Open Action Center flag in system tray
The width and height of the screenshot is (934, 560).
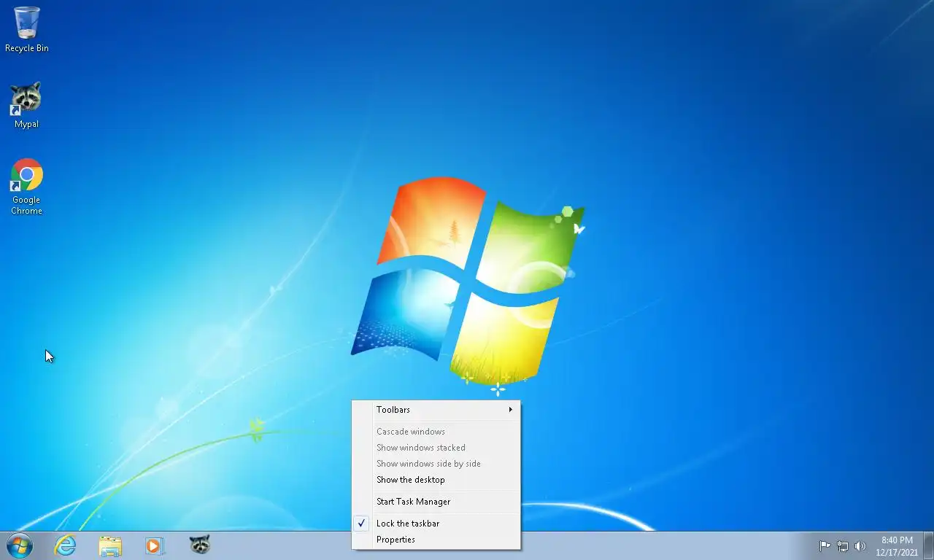[825, 545]
